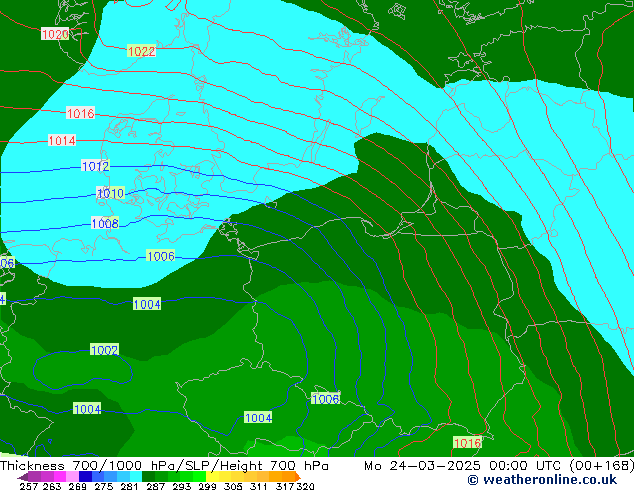
Task: Select the legend value 317
Action: tap(285, 486)
